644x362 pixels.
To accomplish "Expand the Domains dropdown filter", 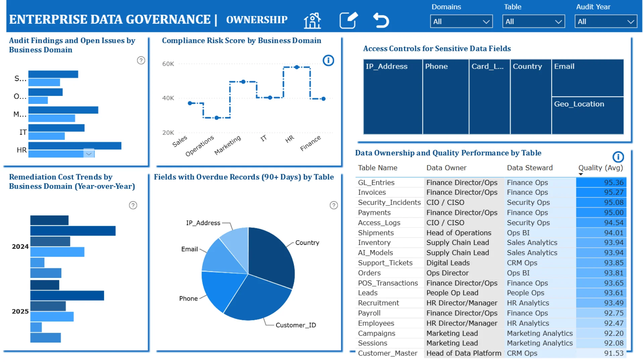I will pyautogui.click(x=461, y=21).
